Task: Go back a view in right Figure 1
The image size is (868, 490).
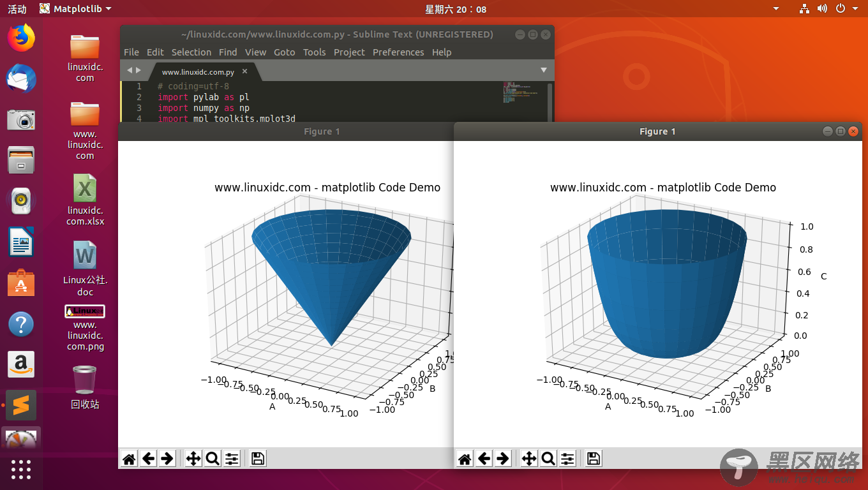Action: coord(484,458)
